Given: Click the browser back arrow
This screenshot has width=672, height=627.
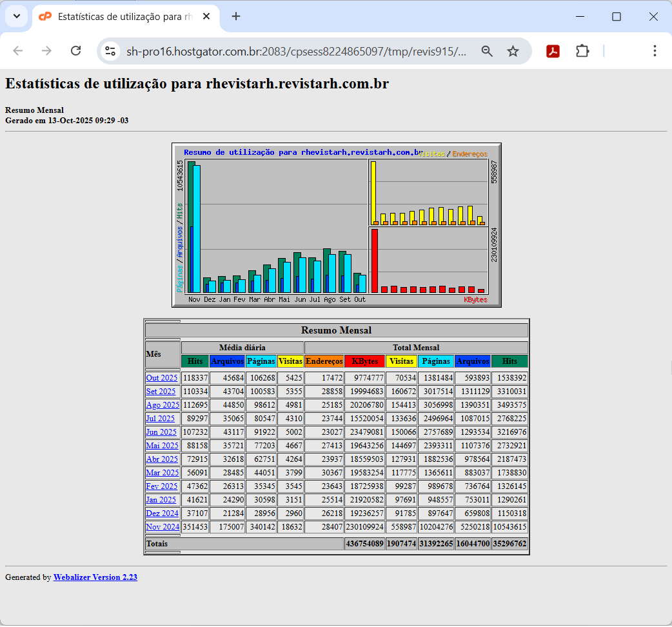Looking at the screenshot, I should (x=18, y=51).
